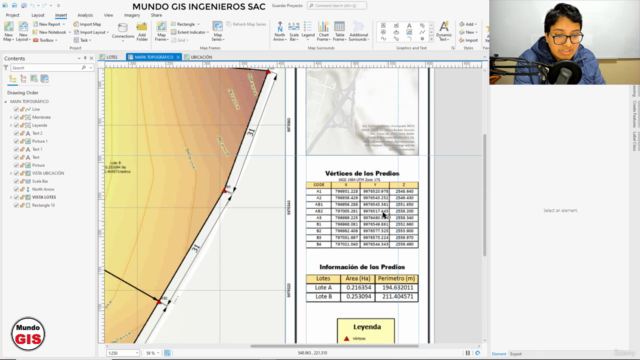Toggle visibility of Text 2 element
The height and width of the screenshot is (360, 640).
pyautogui.click(x=16, y=133)
